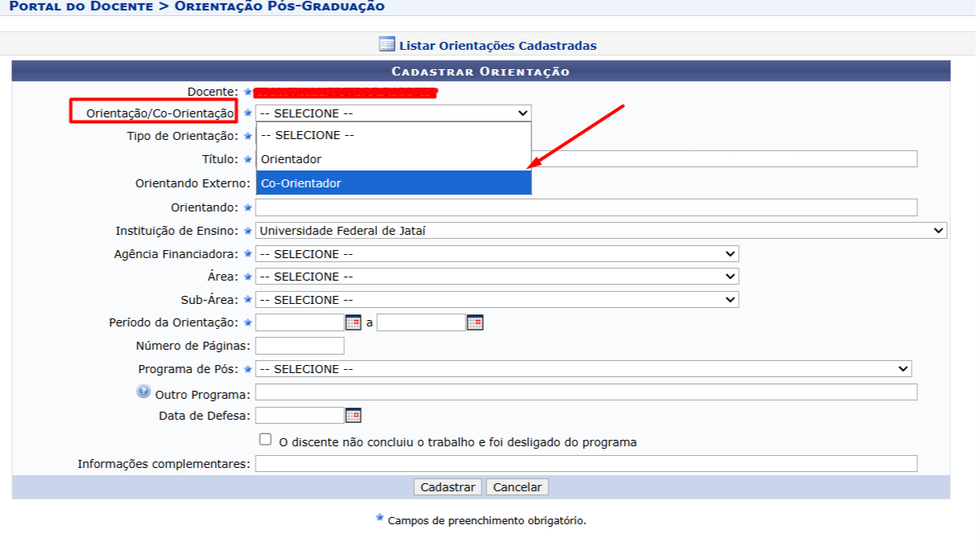Click the Cancelar button

tap(517, 487)
